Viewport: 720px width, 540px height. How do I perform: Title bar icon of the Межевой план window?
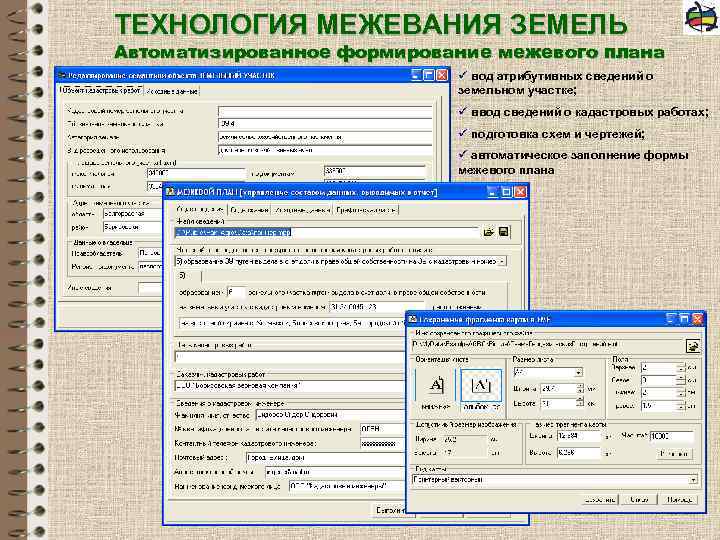point(170,192)
